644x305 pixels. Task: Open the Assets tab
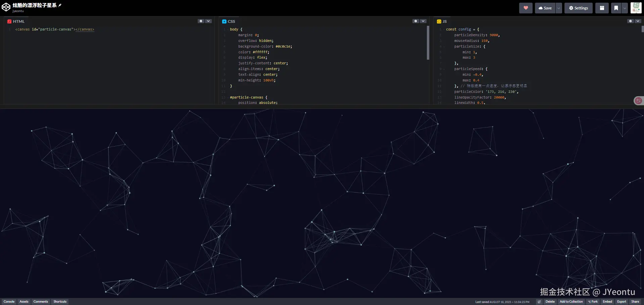pos(24,302)
